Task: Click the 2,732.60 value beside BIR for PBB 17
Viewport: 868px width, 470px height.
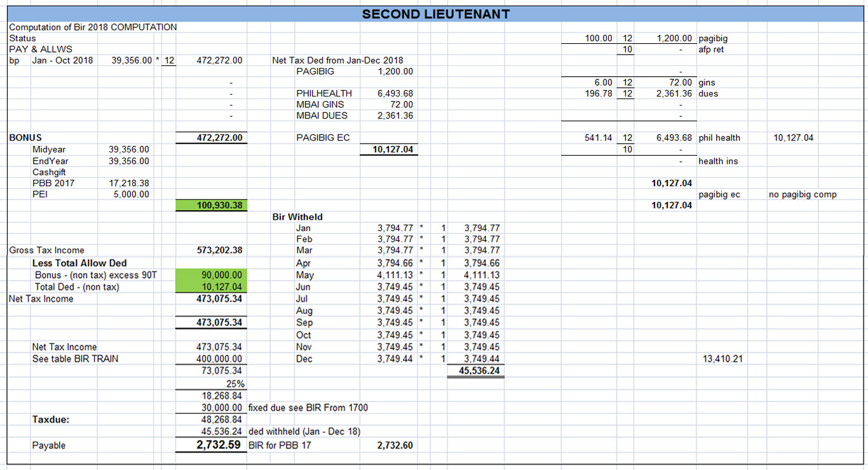Action: pos(395,446)
